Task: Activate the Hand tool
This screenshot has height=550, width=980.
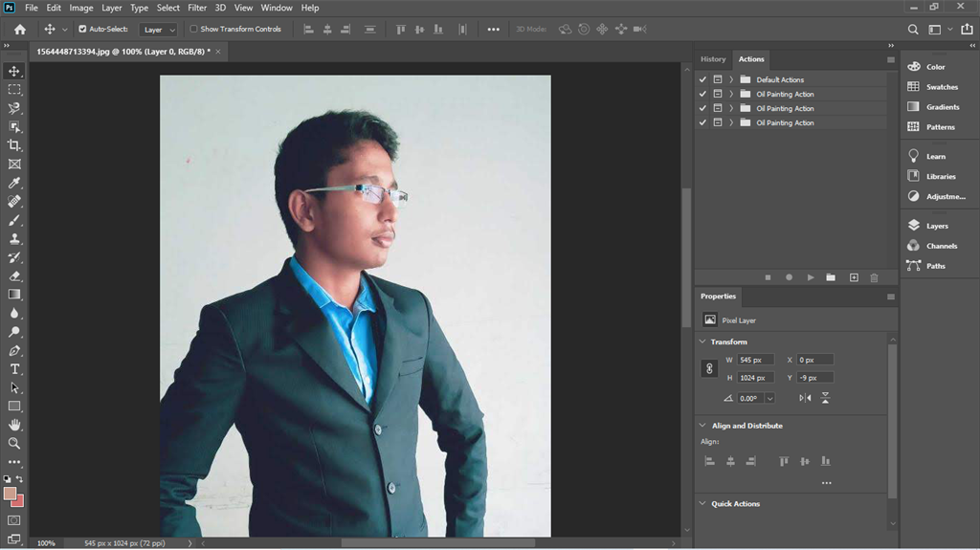Action: 14,425
